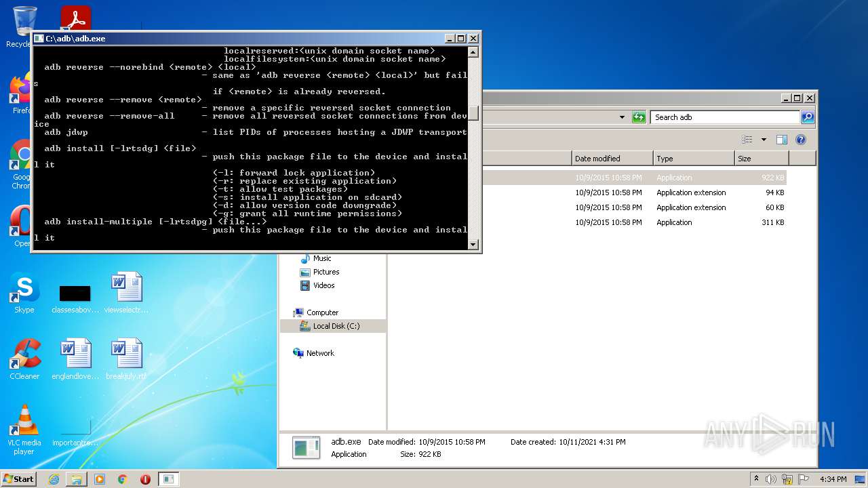Open Recycle Bin desktop icon
868x488 pixels.
coord(20,28)
